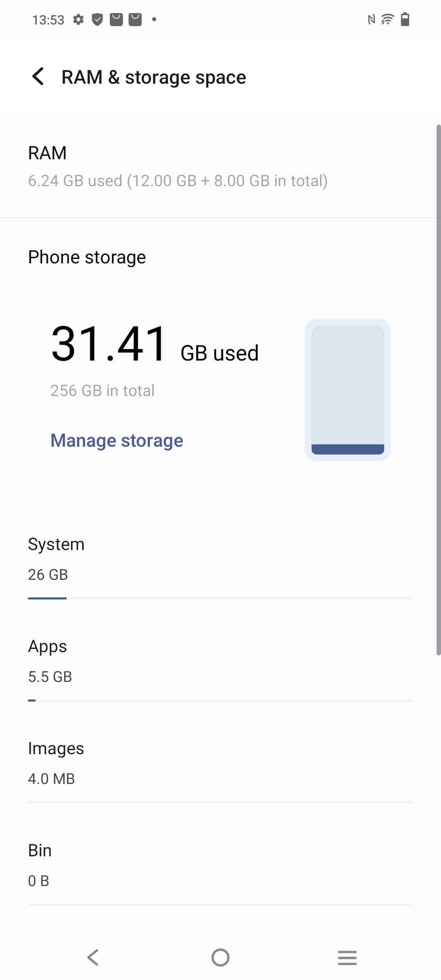This screenshot has width=441, height=980.
Task: Tap the NFC status icon
Action: tap(371, 19)
